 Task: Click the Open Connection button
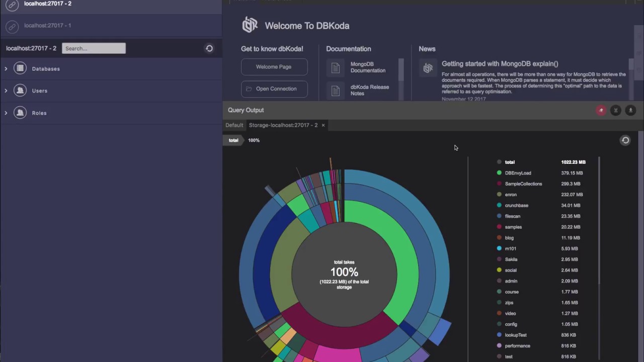tap(274, 89)
